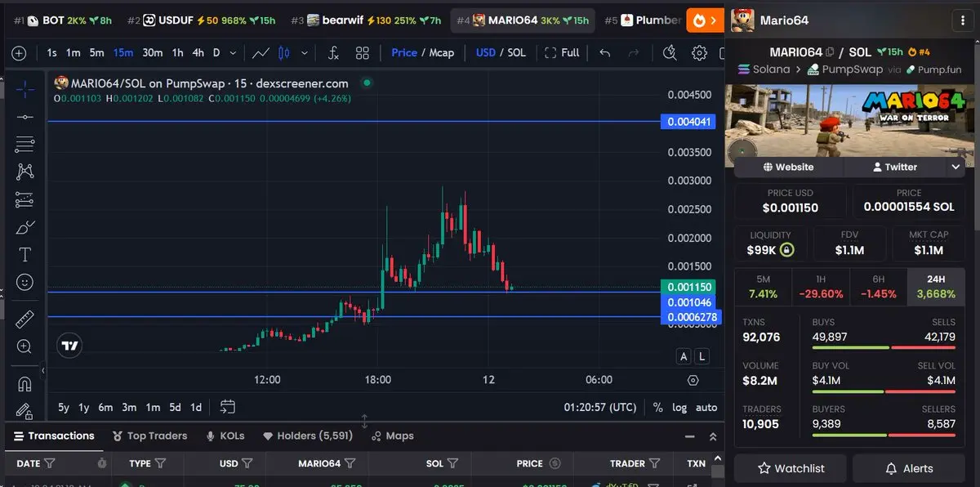Open the Indicators fx menu
980x487 pixels.
[x=333, y=52]
